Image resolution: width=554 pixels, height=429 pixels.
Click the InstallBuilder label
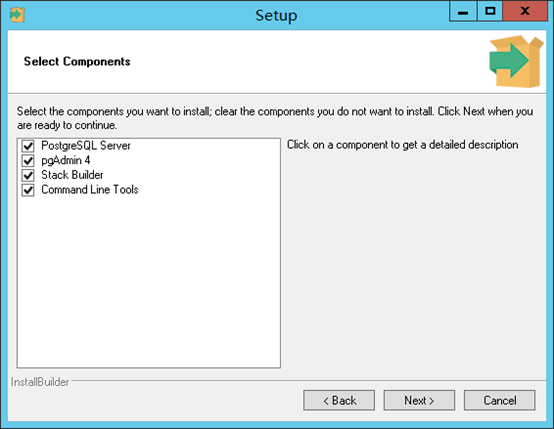[40, 382]
